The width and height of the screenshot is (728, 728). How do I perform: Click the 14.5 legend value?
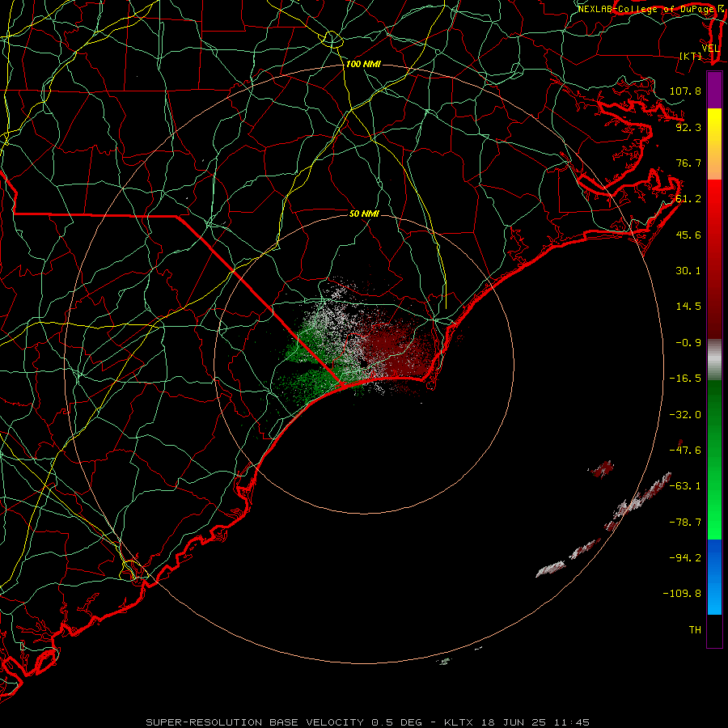pyautogui.click(x=688, y=307)
